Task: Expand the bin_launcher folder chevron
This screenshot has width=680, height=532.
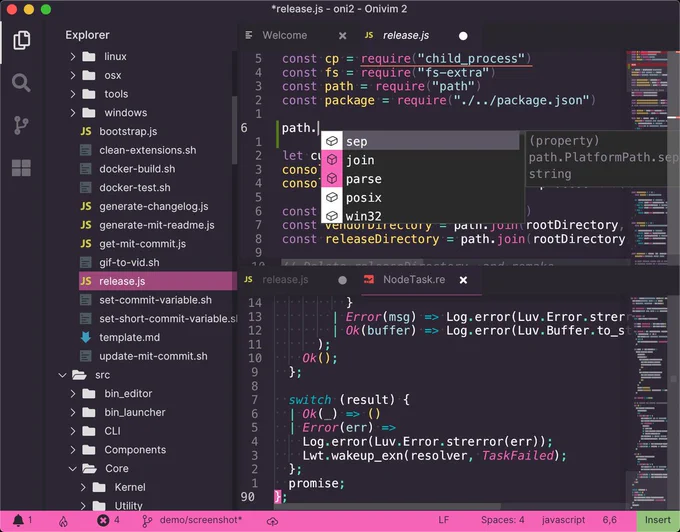Action: 72,412
